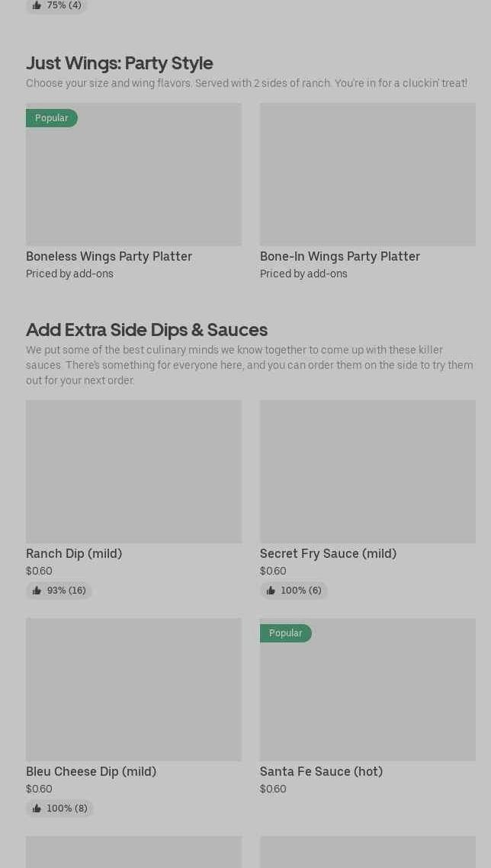Image resolution: width=491 pixels, height=868 pixels.
Task: Select the Secret Fry Sauce photo
Action: 367,472
